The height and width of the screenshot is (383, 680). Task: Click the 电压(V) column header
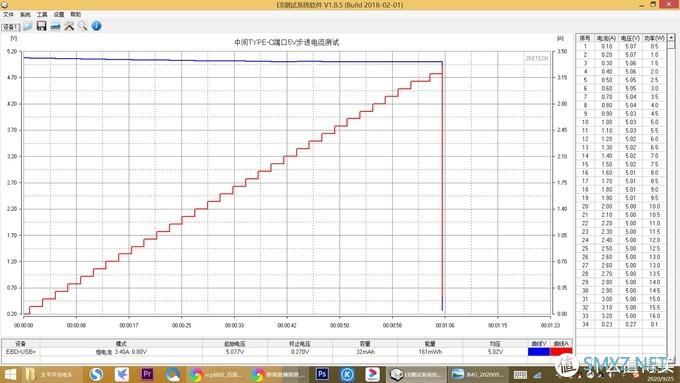coord(631,38)
